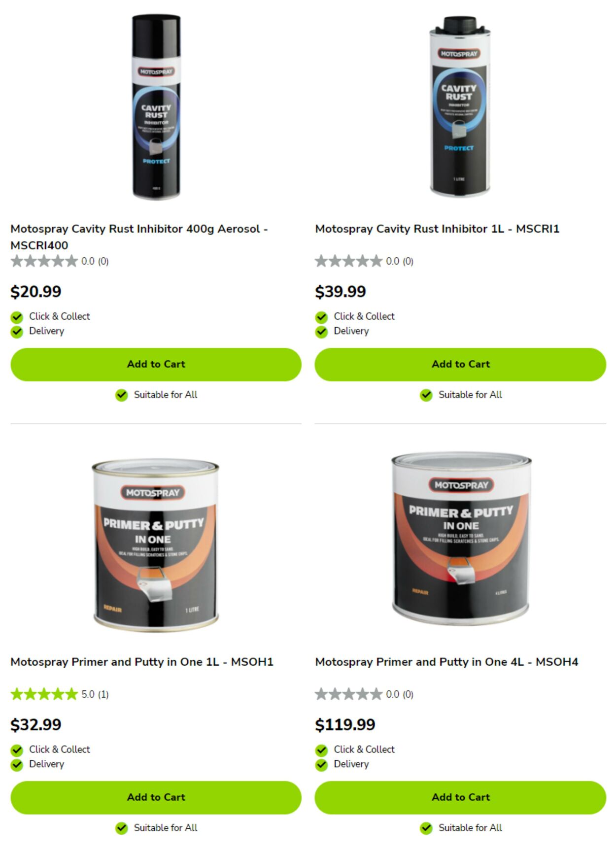Viewport: 616px width, 849px height.
Task: Open Motospray Cavity Rust Inhibitor 400g Aerosol title link
Action: (139, 237)
